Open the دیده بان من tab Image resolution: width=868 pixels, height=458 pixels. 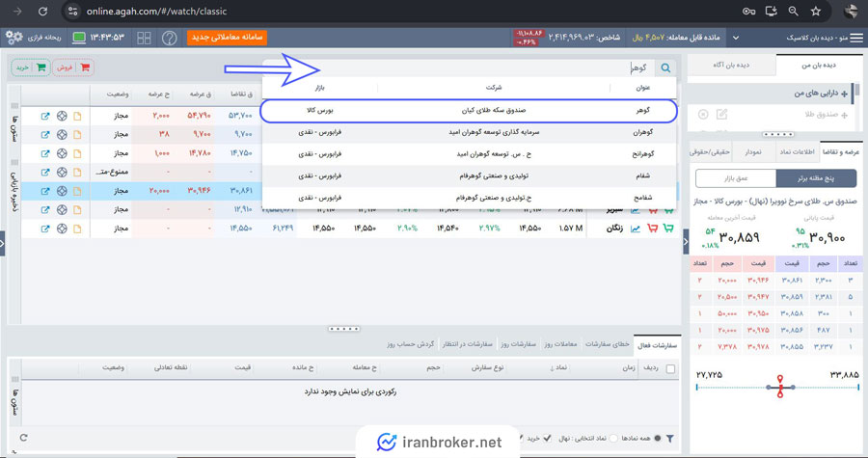819,66
